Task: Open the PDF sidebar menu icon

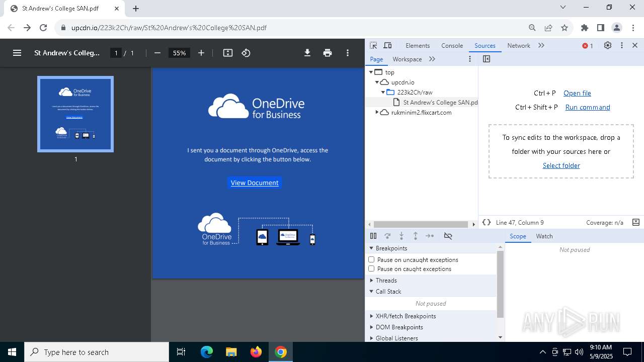Action: point(17,53)
